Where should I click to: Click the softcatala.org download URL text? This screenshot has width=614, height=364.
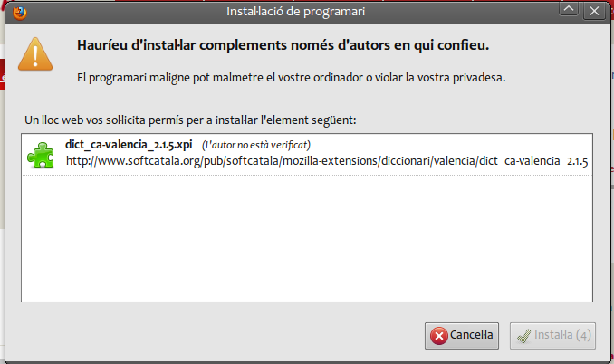327,161
